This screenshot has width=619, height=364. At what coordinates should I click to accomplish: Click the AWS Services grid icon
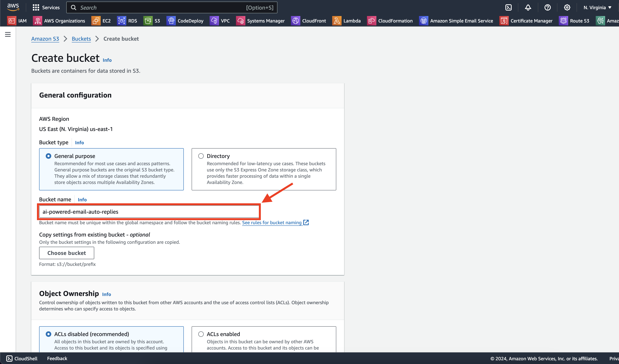click(36, 7)
